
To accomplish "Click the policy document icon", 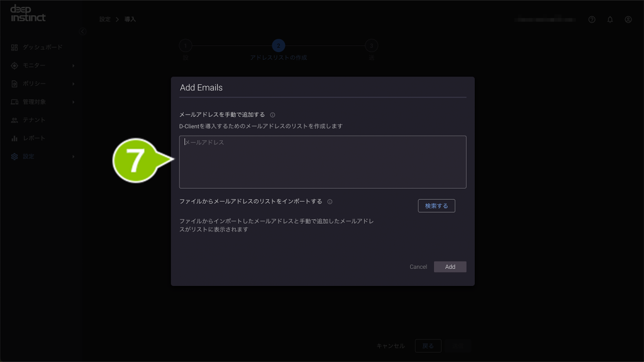I will click(x=14, y=84).
